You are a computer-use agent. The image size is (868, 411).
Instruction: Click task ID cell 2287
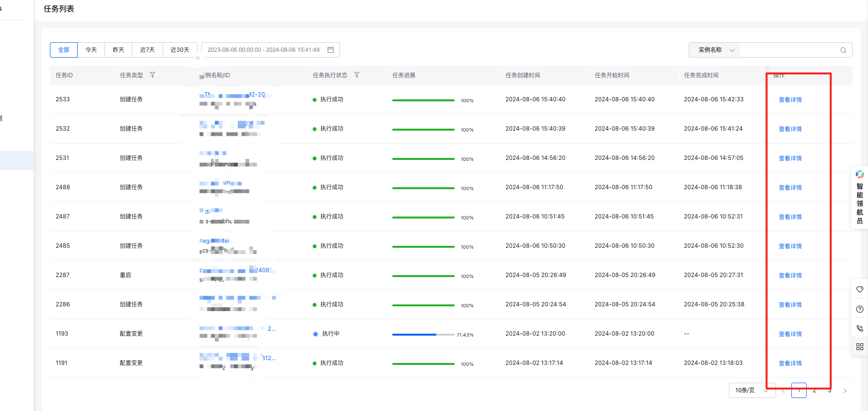point(63,275)
